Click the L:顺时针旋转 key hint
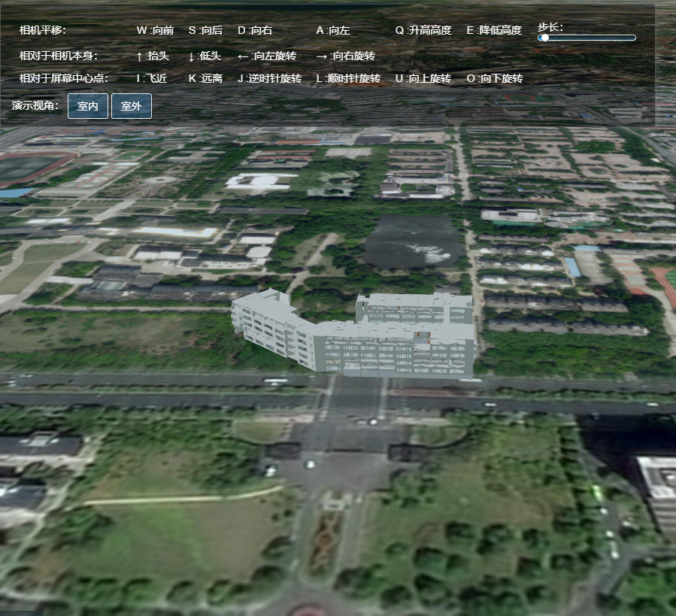The width and height of the screenshot is (676, 616). click(348, 78)
